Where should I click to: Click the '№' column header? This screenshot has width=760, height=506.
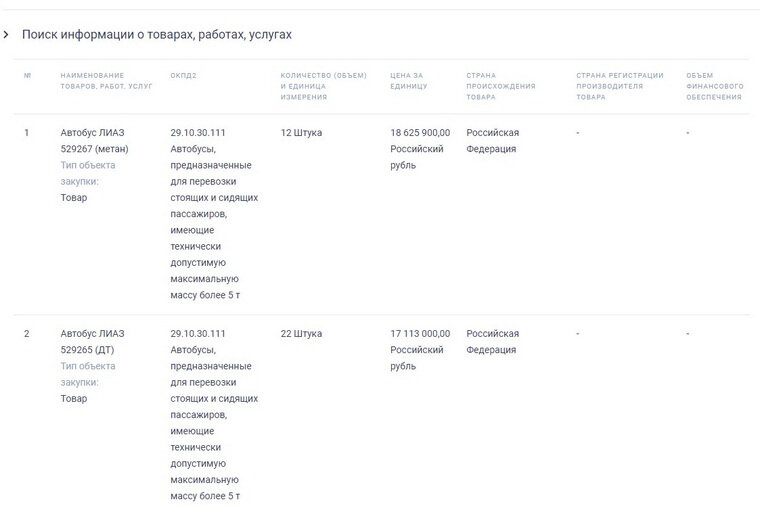(28, 76)
